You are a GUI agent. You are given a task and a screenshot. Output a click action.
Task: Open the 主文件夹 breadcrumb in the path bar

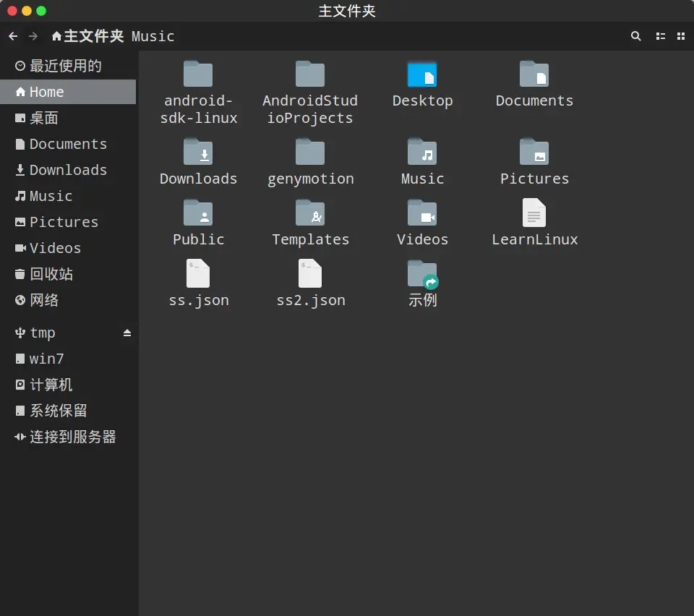[87, 36]
